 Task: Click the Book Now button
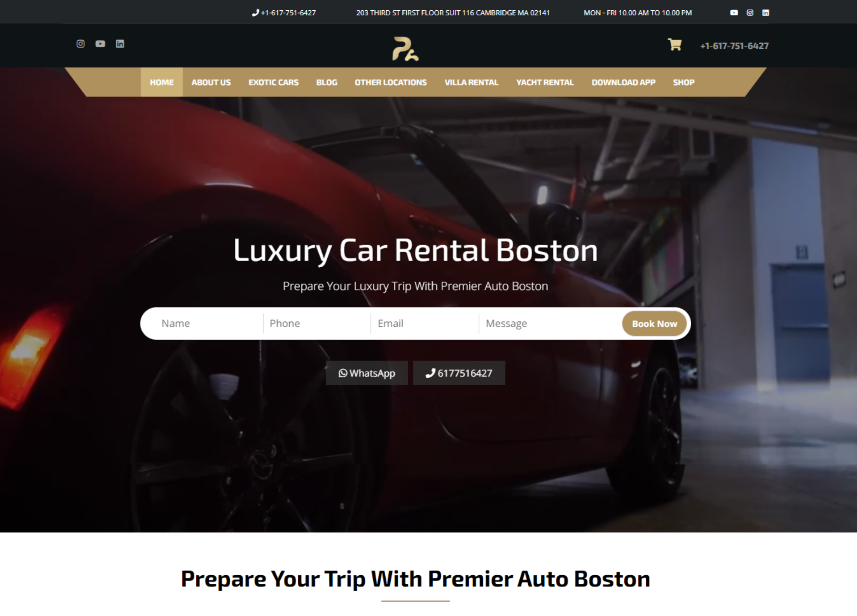(x=654, y=324)
